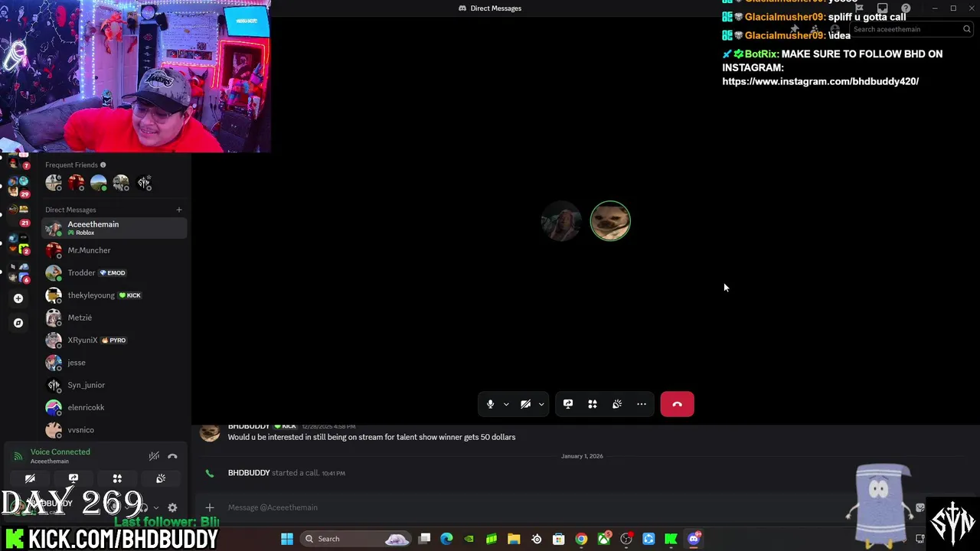Screen dimensions: 980x551
Task: Click taskbar Search box
Action: click(356, 539)
